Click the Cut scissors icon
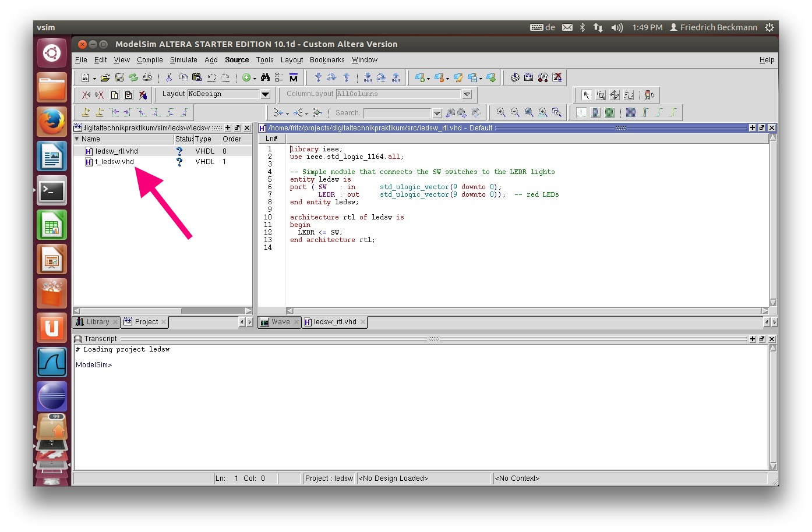Viewport: 812px width, 532px height. (x=169, y=77)
